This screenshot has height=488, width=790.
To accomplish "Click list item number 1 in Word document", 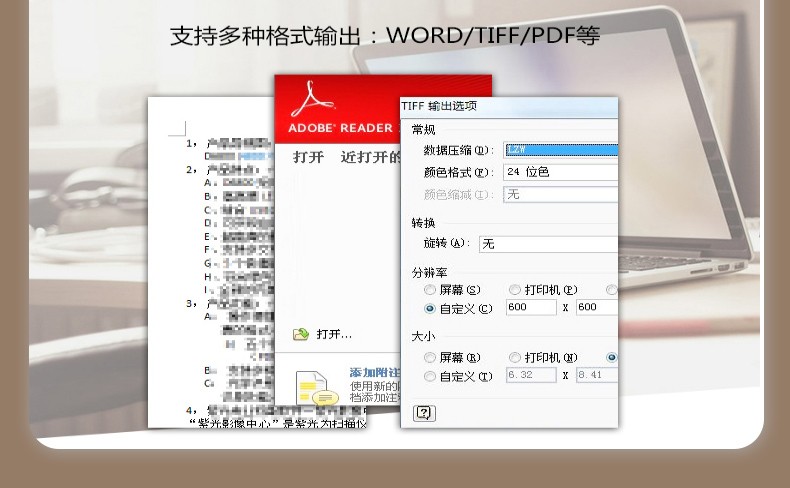I will click(192, 144).
